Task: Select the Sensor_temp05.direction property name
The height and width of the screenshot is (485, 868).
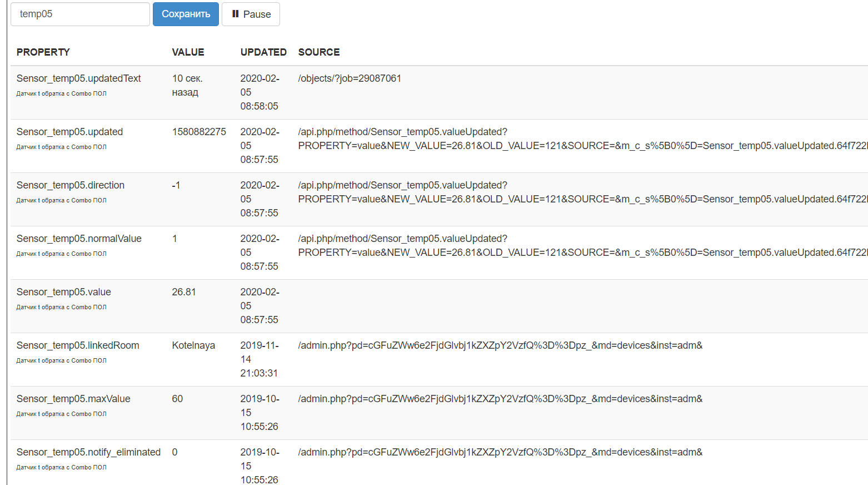Action: (x=71, y=185)
